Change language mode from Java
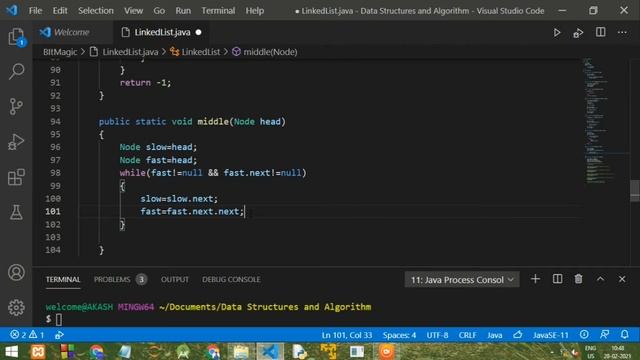Viewport: 640px width, 360px height. point(494,335)
